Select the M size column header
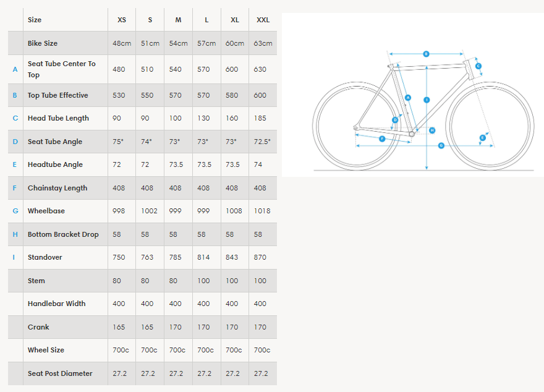The image size is (544, 392). coord(178,20)
